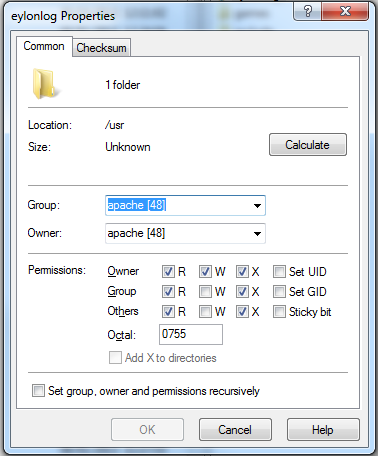Toggle the Set GID checkbox
The height and width of the screenshot is (456, 378).
279,292
